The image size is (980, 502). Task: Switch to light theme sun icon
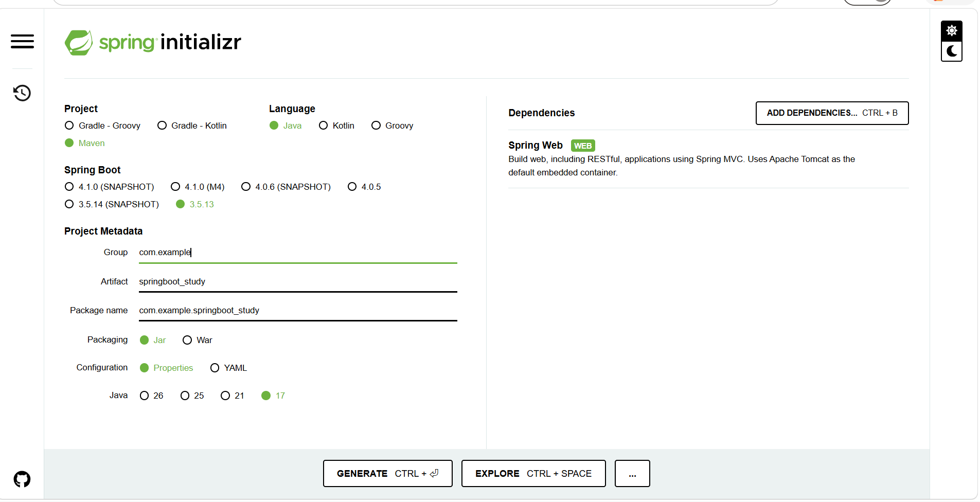(x=952, y=31)
